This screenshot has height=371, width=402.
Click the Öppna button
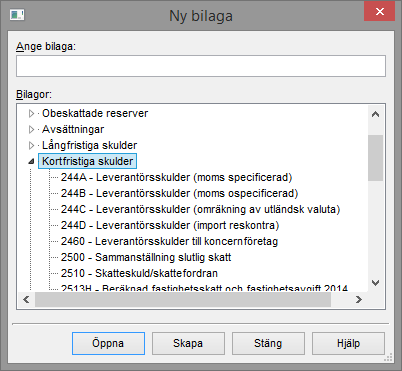pyautogui.click(x=108, y=343)
